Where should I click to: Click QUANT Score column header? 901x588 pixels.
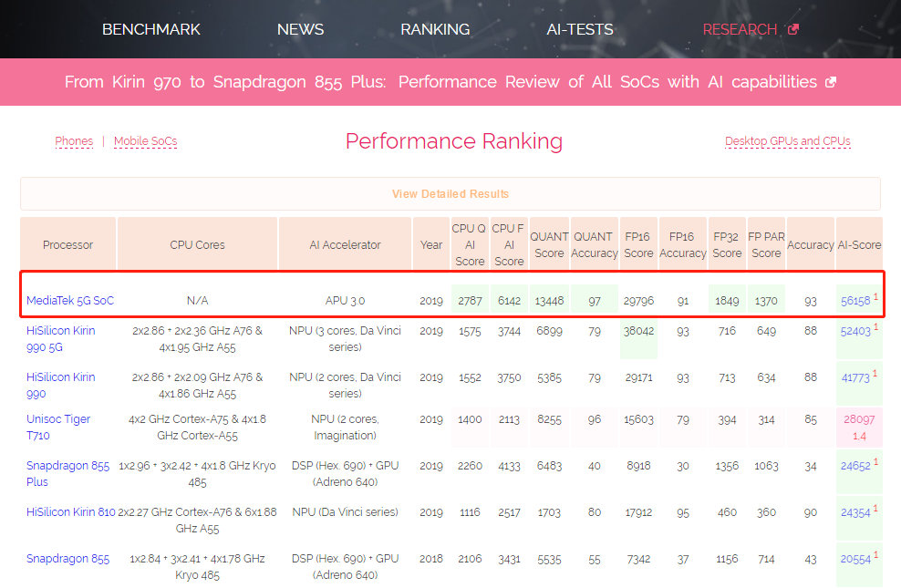pyautogui.click(x=549, y=244)
